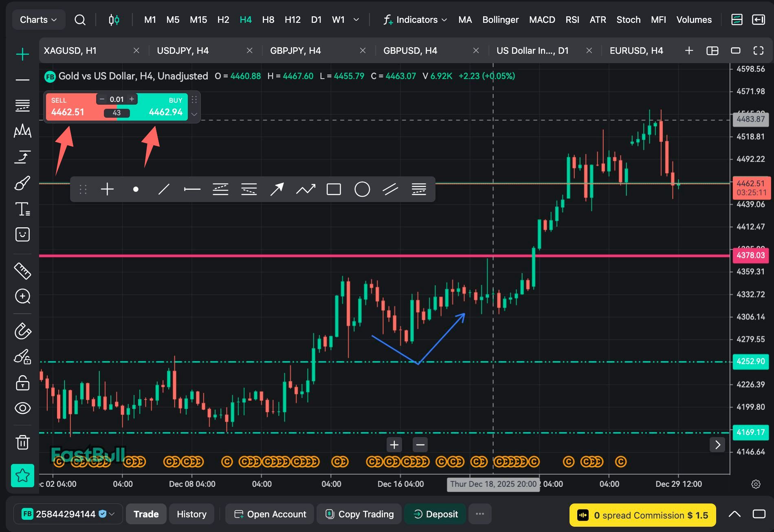The width and height of the screenshot is (774, 532).
Task: Click the Copy Trading button
Action: pos(359,514)
